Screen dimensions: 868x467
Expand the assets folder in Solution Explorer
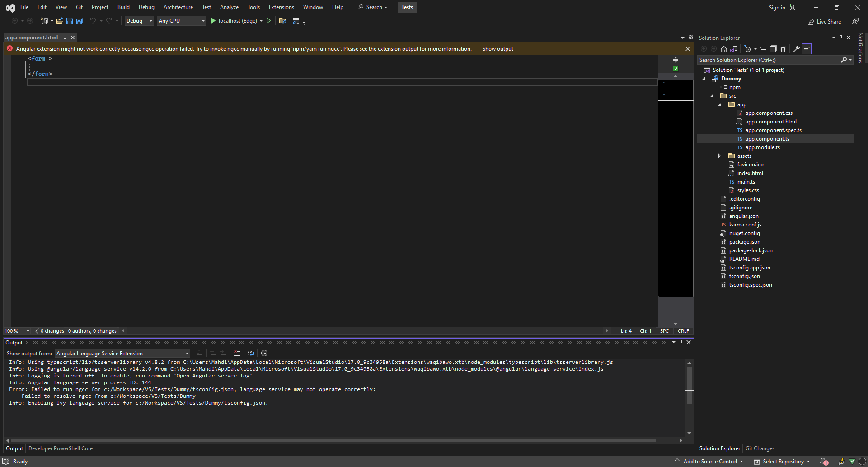(x=720, y=156)
